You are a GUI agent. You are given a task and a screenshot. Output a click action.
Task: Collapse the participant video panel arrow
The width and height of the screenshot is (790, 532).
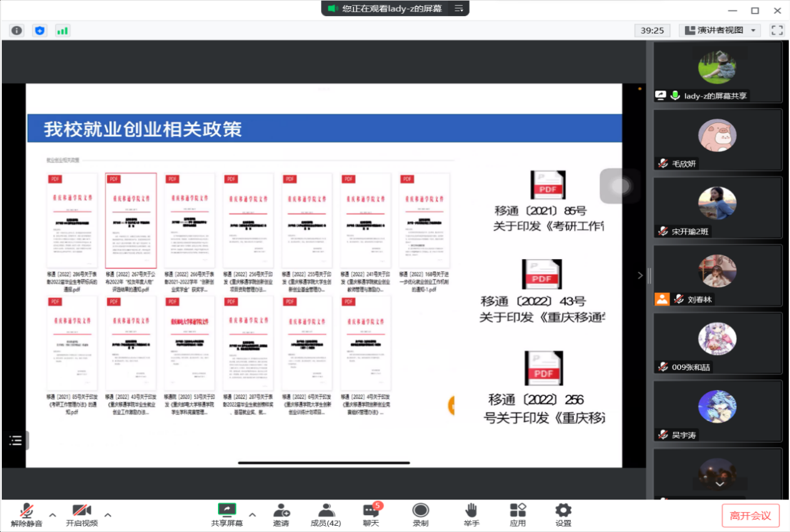(x=639, y=275)
